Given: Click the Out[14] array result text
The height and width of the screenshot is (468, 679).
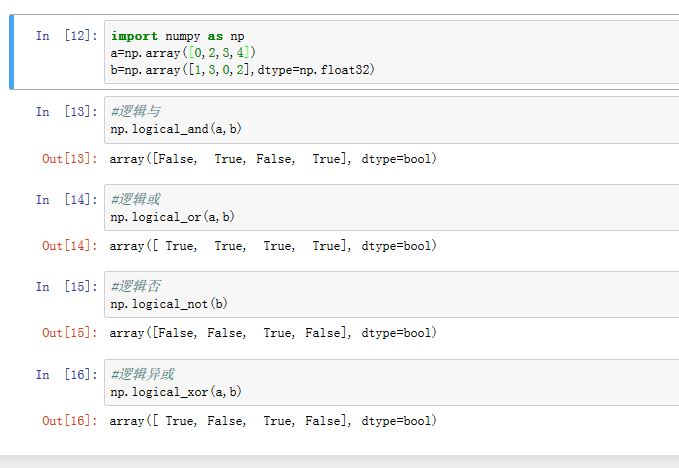Looking at the screenshot, I should 273,246.
